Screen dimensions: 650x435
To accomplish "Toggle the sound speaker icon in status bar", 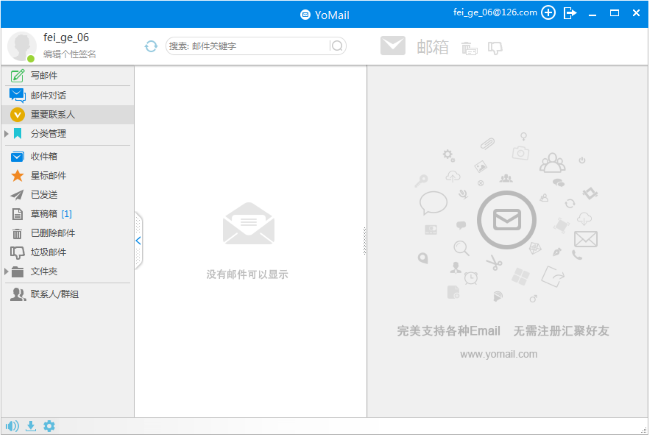I will pyautogui.click(x=13, y=426).
